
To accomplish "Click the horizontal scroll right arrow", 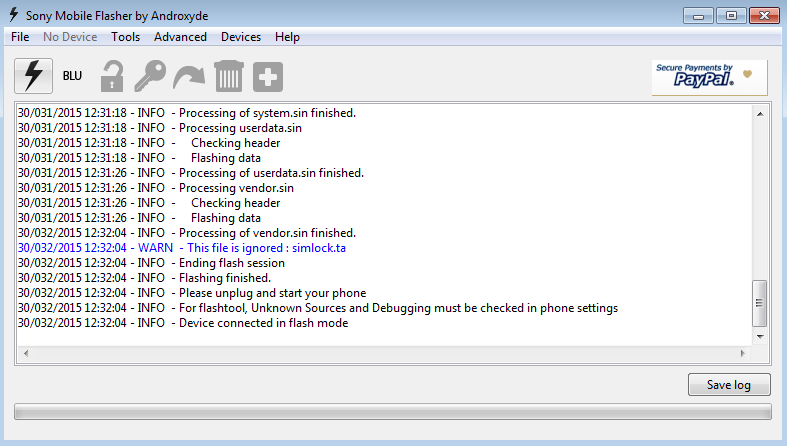I will (743, 353).
